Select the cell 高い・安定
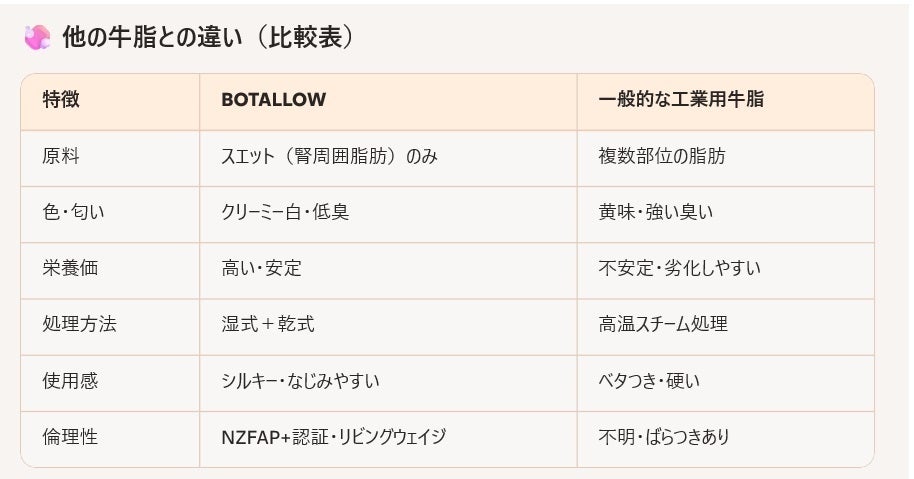The height and width of the screenshot is (479, 914). [261, 268]
